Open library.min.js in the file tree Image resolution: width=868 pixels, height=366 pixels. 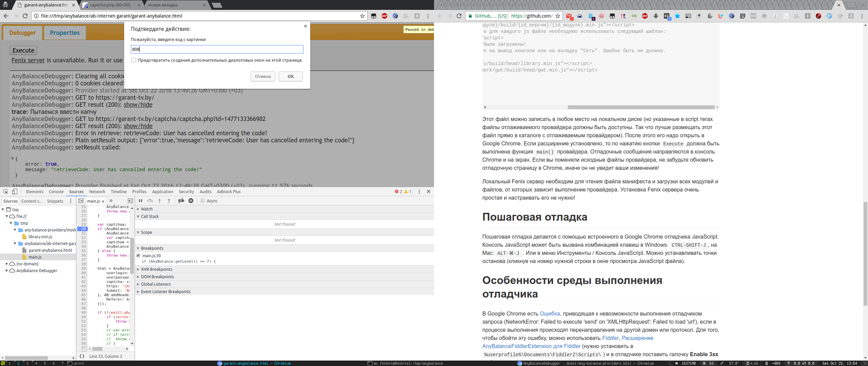pyautogui.click(x=40, y=237)
